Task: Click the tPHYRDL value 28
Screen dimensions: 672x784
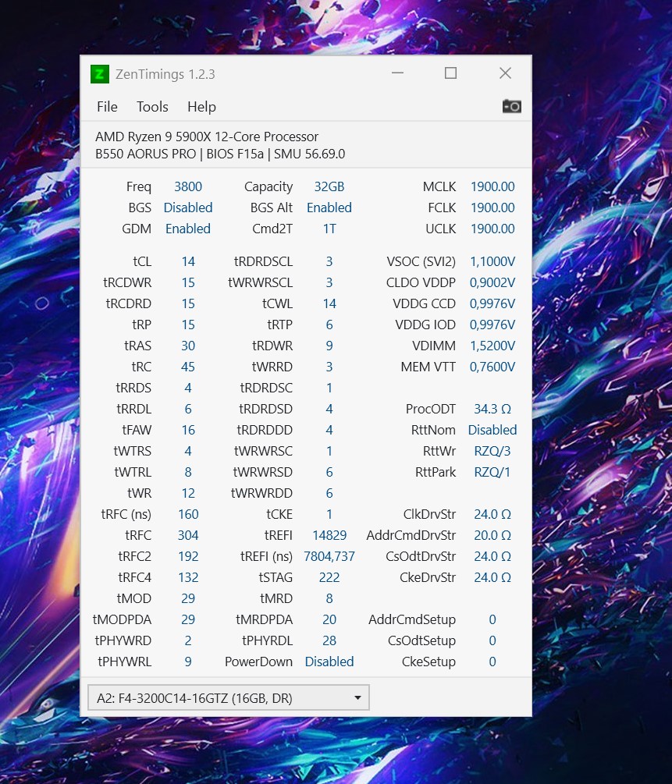Action: [x=329, y=640]
